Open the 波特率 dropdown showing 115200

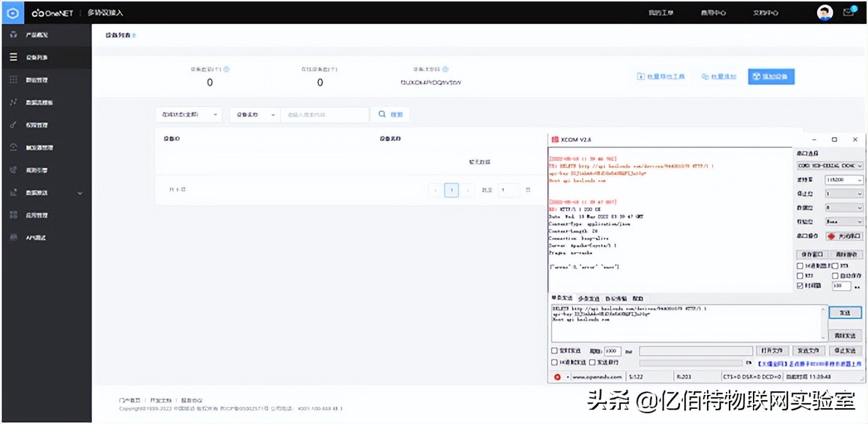click(844, 179)
